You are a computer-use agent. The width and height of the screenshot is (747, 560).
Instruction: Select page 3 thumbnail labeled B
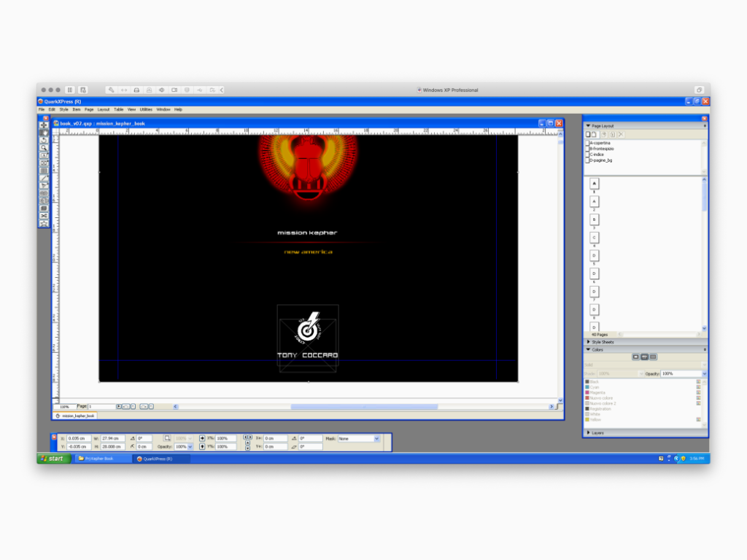click(x=594, y=219)
